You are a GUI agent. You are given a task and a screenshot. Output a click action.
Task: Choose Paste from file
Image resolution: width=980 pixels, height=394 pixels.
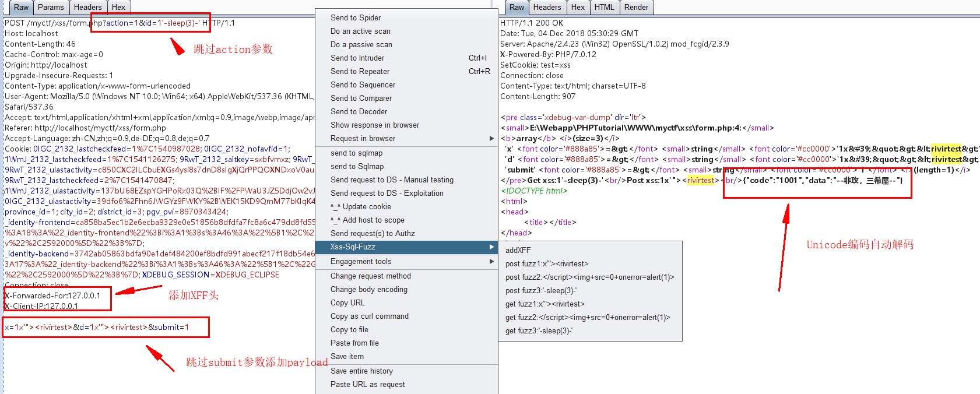406,343
